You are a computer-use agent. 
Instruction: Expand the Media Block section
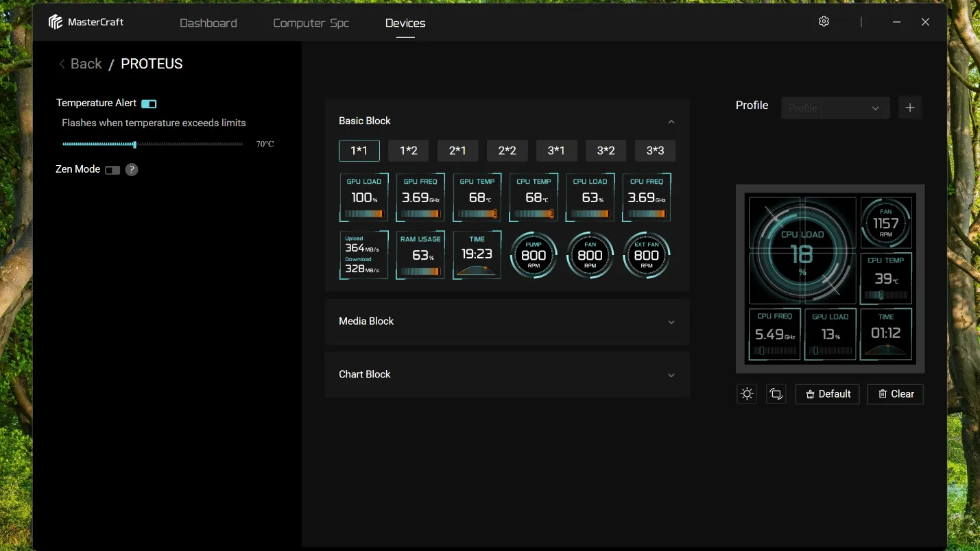tap(507, 321)
